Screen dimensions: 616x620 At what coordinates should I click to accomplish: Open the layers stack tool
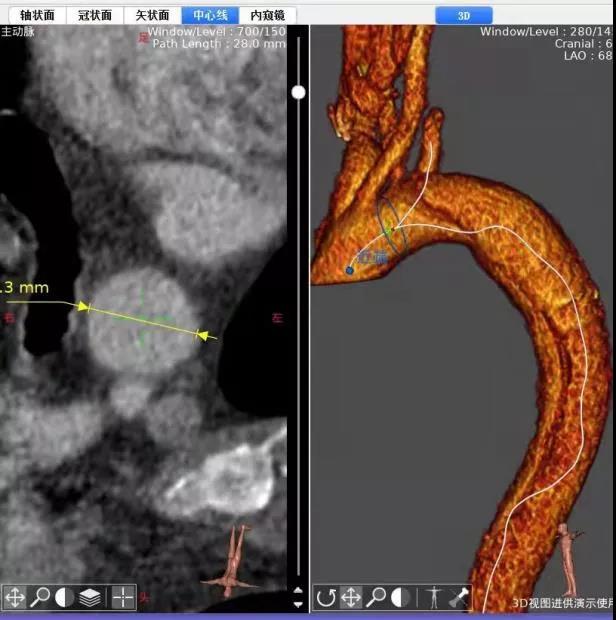(90, 598)
